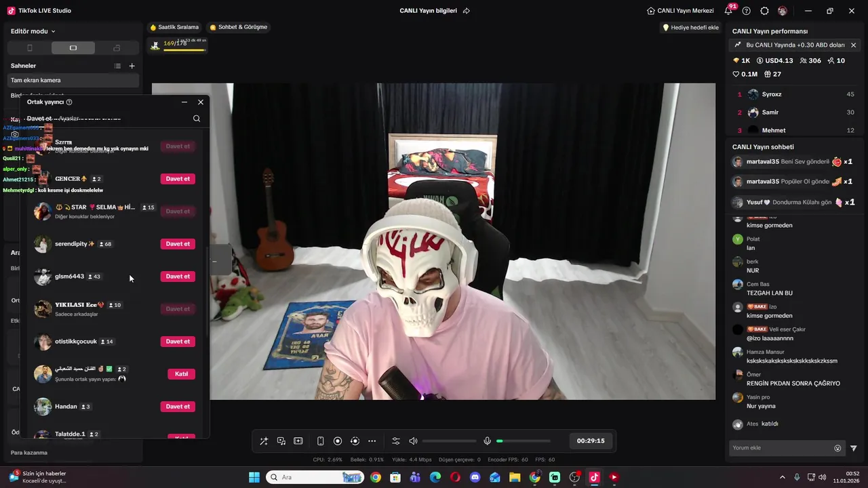Click Hediye hedefi ekle button

pos(690,28)
